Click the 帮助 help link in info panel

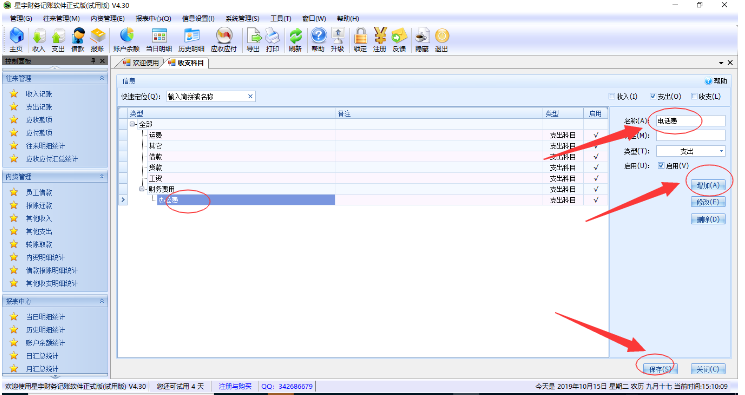(717, 81)
